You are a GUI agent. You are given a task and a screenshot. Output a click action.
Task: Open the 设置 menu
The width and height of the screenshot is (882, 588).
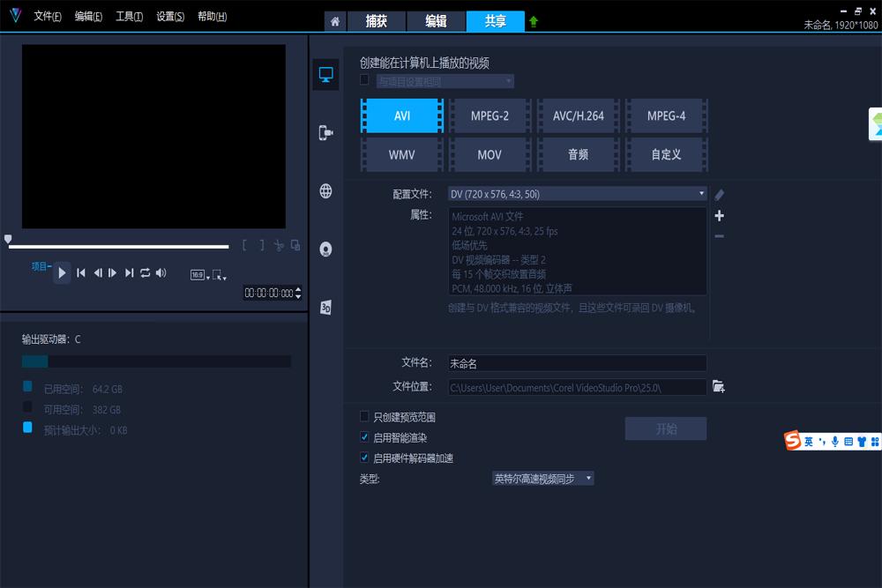click(170, 16)
